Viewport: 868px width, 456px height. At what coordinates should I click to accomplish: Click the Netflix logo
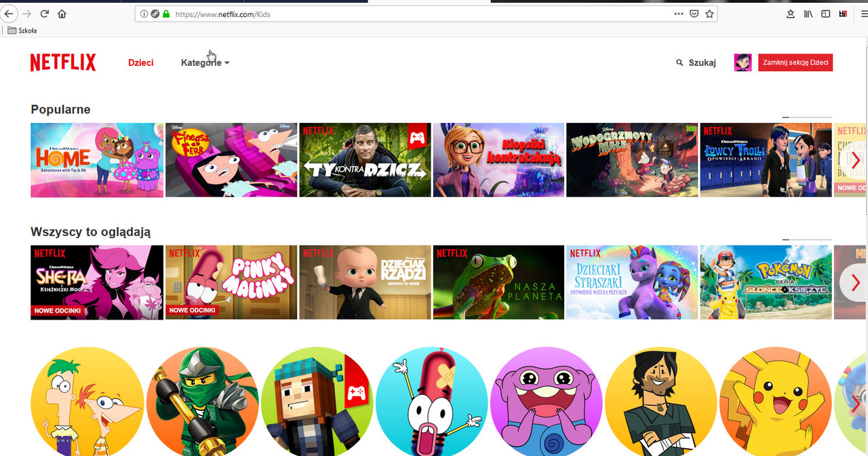pos(63,62)
